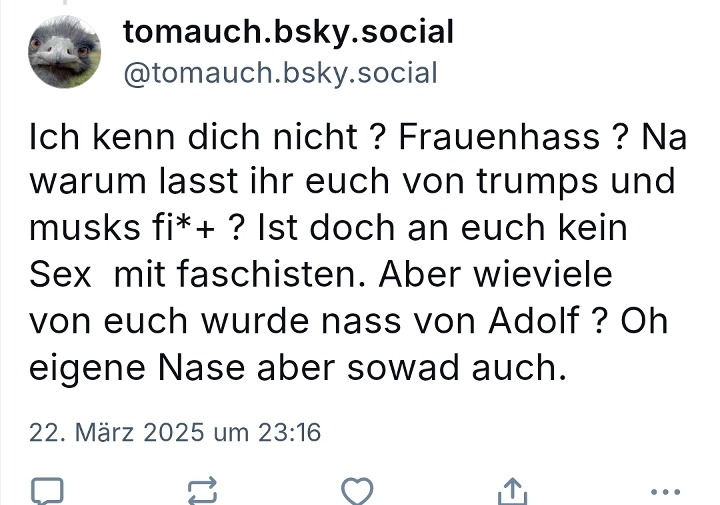Image resolution: width=720 pixels, height=505 pixels.
Task: Open profile via bold tomauch.bsky.social name
Action: point(288,33)
